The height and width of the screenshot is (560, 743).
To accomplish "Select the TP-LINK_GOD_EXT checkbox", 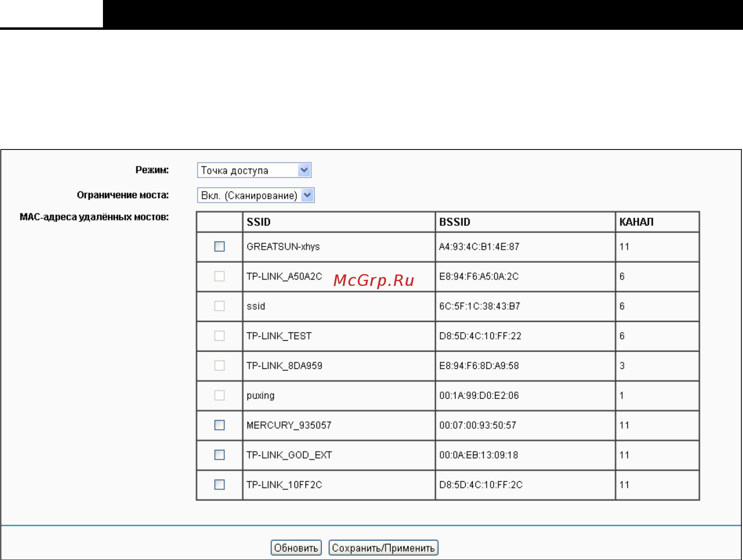I will (x=219, y=455).
